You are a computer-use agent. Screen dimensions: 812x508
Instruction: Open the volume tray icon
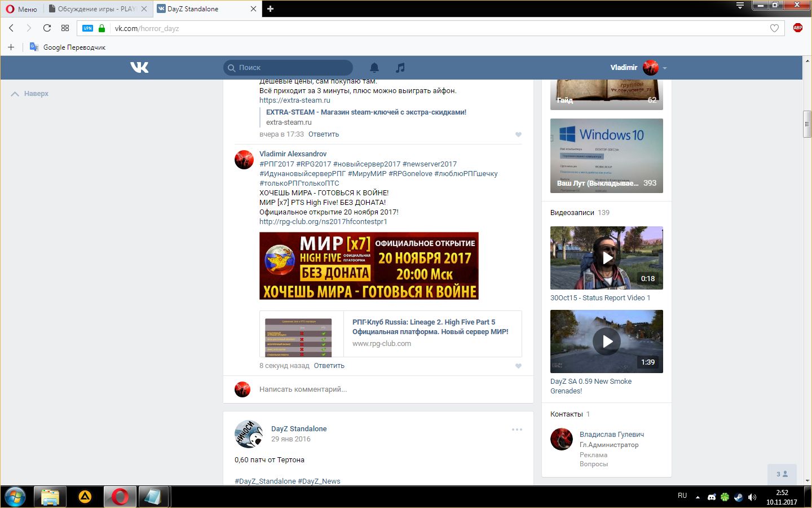click(x=752, y=497)
